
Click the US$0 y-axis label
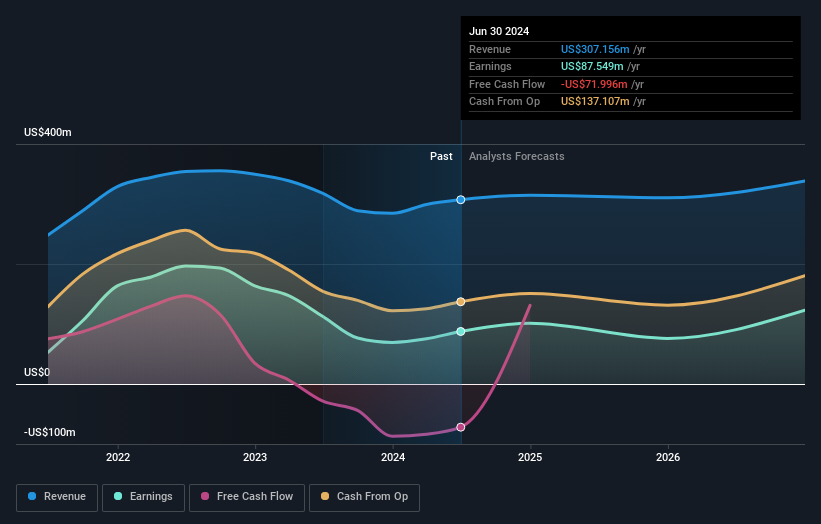(37, 372)
